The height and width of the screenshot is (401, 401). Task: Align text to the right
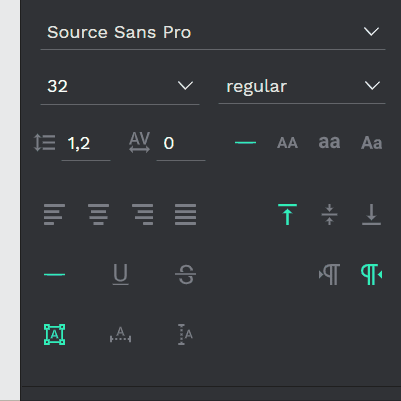coord(142,214)
